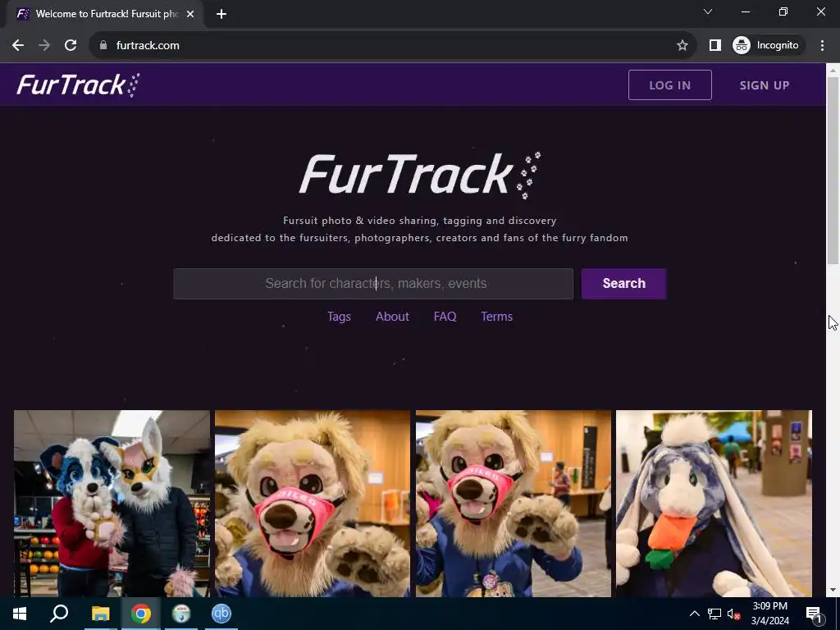Image resolution: width=840 pixels, height=630 pixels.
Task: Open the browser side panel icon
Action: pyautogui.click(x=714, y=46)
